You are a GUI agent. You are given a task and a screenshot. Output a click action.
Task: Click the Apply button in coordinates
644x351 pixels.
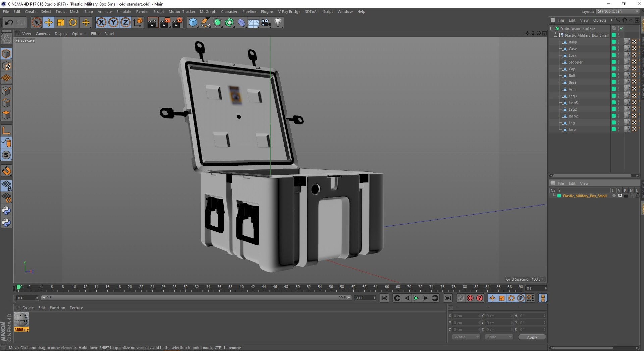(x=532, y=337)
